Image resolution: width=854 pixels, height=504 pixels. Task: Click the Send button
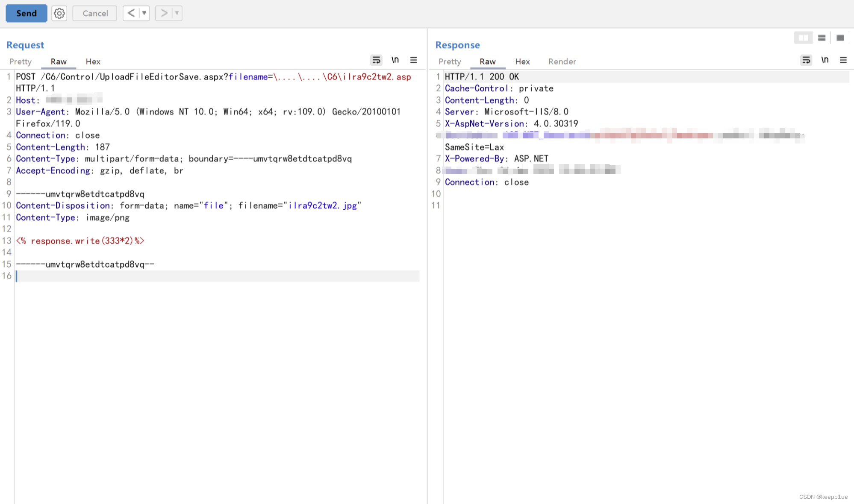27,13
